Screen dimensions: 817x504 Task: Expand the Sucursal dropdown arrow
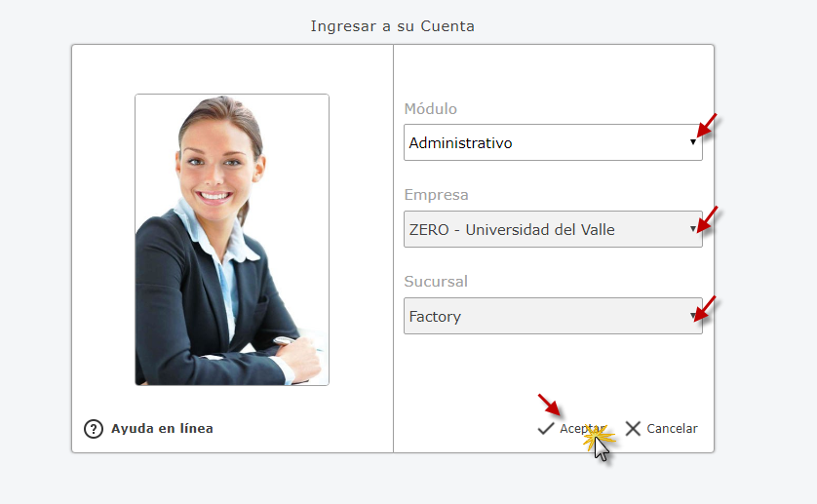pyautogui.click(x=692, y=315)
